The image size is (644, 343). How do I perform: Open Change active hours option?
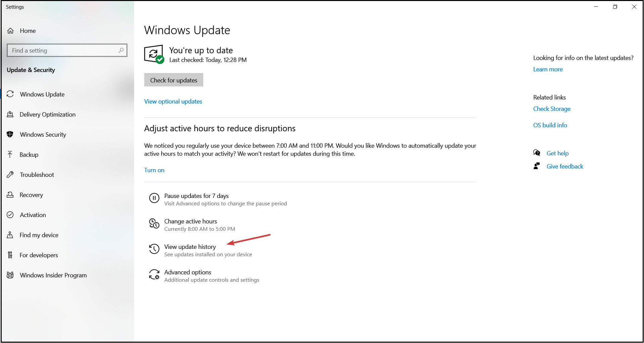tap(192, 225)
